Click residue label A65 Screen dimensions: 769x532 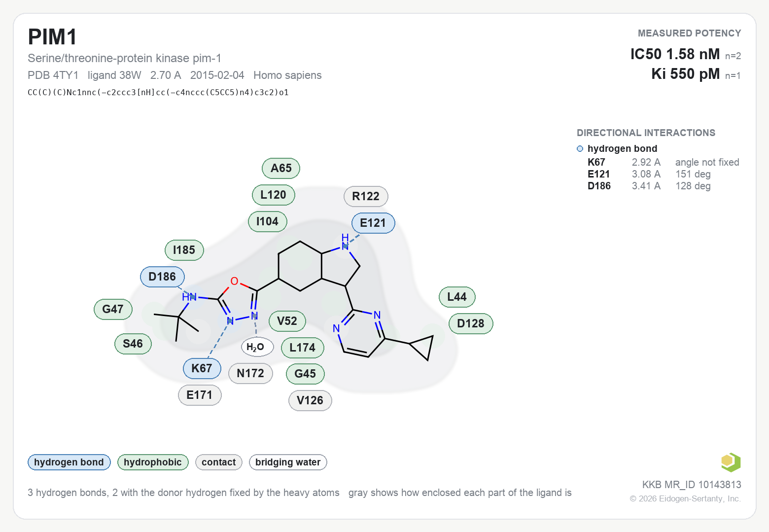click(x=281, y=168)
